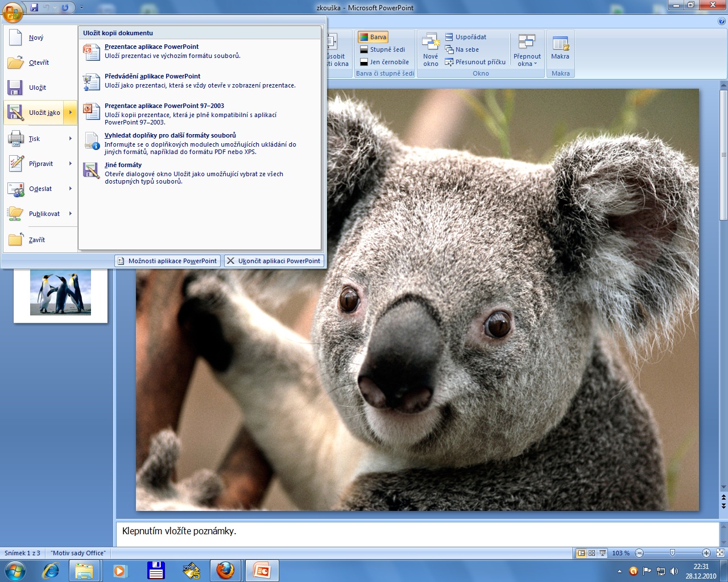Open Možnosti aplikace PowerPoint button
The image size is (728, 582).
tap(167, 261)
